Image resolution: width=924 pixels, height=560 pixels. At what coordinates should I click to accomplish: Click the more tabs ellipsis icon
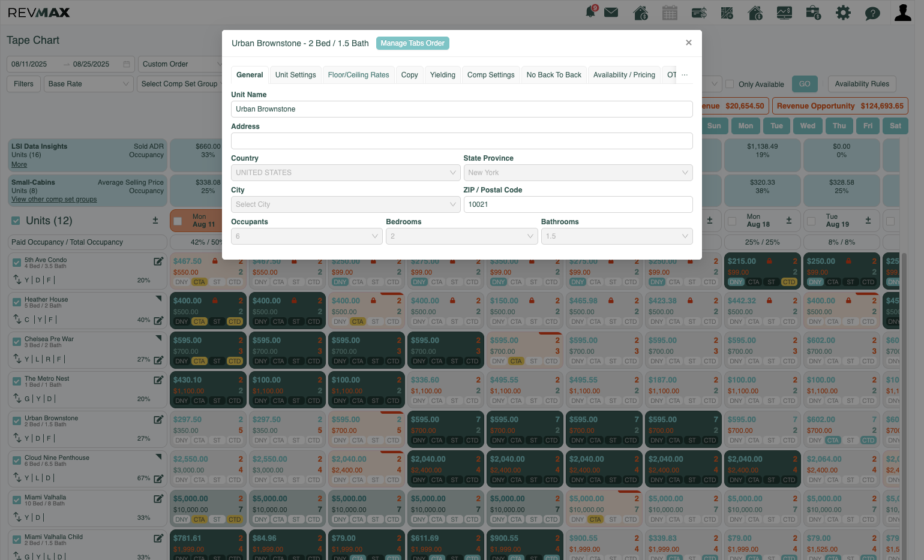[x=685, y=75]
